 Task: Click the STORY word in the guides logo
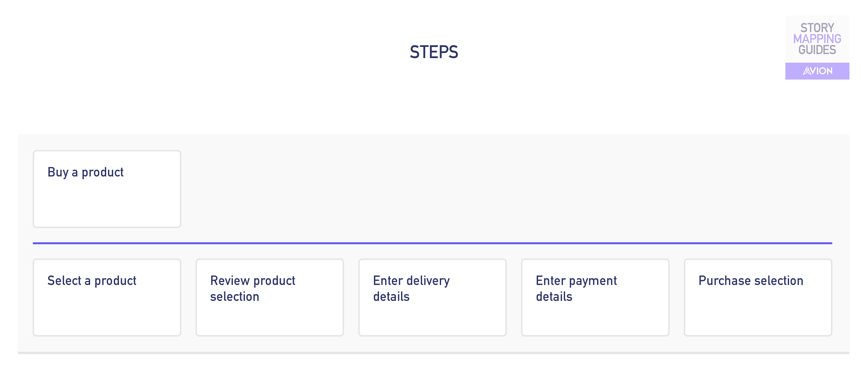point(817,28)
